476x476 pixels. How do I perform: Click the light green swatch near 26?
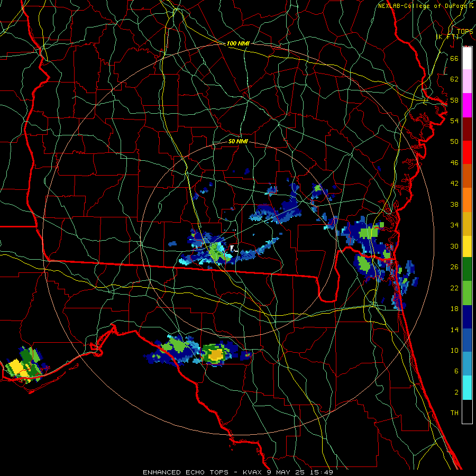tap(467, 293)
